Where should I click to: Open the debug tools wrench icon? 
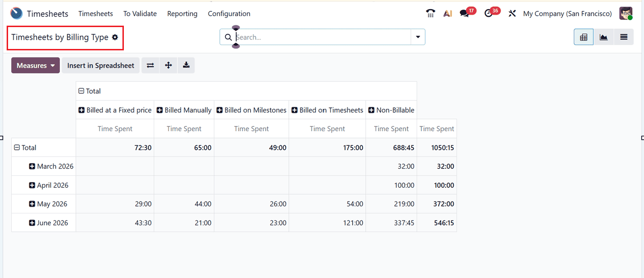click(x=512, y=14)
